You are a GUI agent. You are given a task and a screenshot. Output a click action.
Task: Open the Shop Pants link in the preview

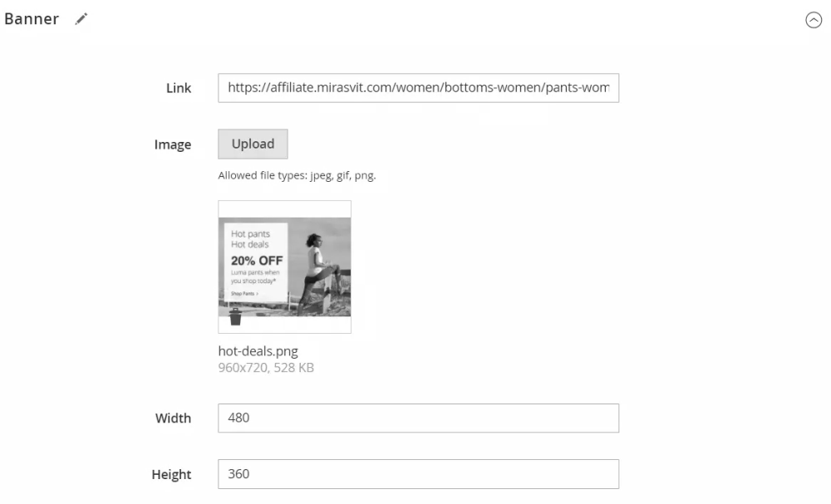(244, 294)
